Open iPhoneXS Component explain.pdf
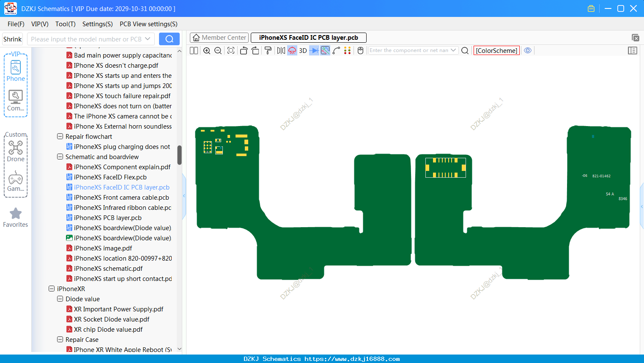Viewport: 644px width, 363px height. 122,167
